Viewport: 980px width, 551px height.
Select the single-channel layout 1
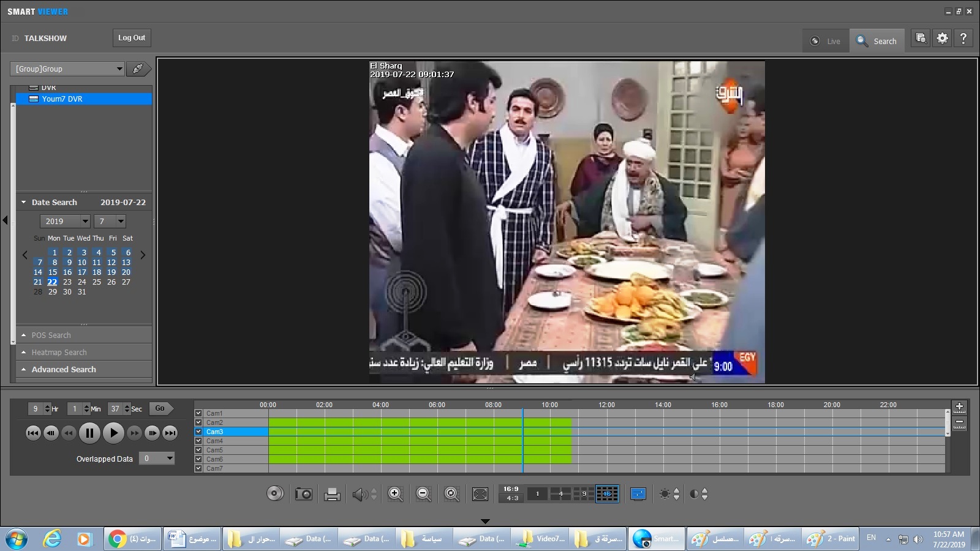coord(537,493)
